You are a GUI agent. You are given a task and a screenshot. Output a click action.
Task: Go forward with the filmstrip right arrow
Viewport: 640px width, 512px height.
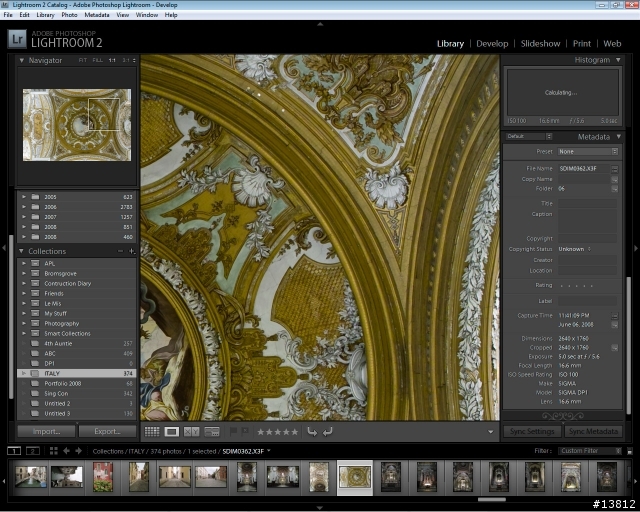click(x=78, y=451)
